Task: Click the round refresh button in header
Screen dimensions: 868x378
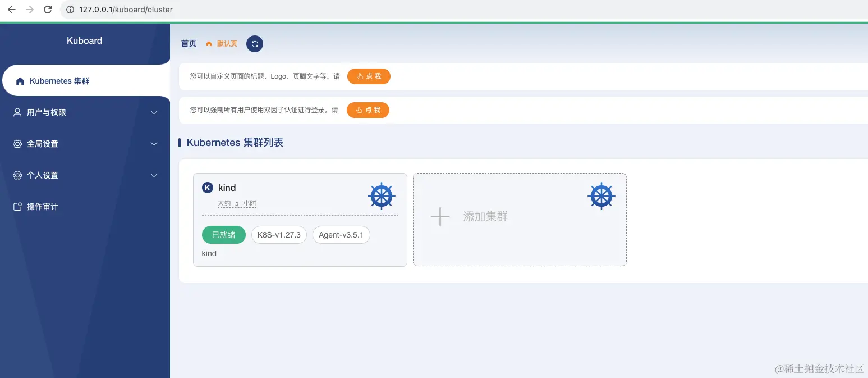Action: 255,44
